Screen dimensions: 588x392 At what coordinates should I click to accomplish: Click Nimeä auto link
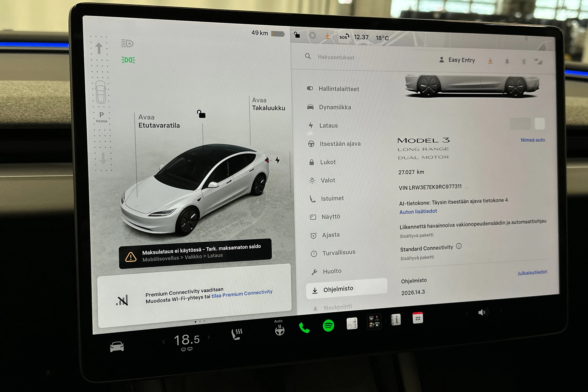[x=532, y=140]
